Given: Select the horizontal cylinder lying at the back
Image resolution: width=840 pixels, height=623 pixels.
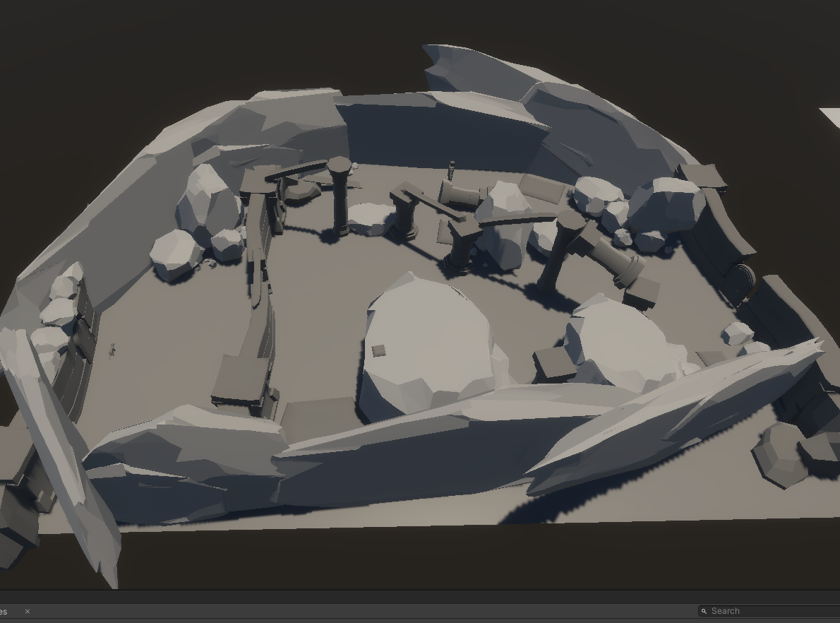Looking at the screenshot, I should click(462, 194).
